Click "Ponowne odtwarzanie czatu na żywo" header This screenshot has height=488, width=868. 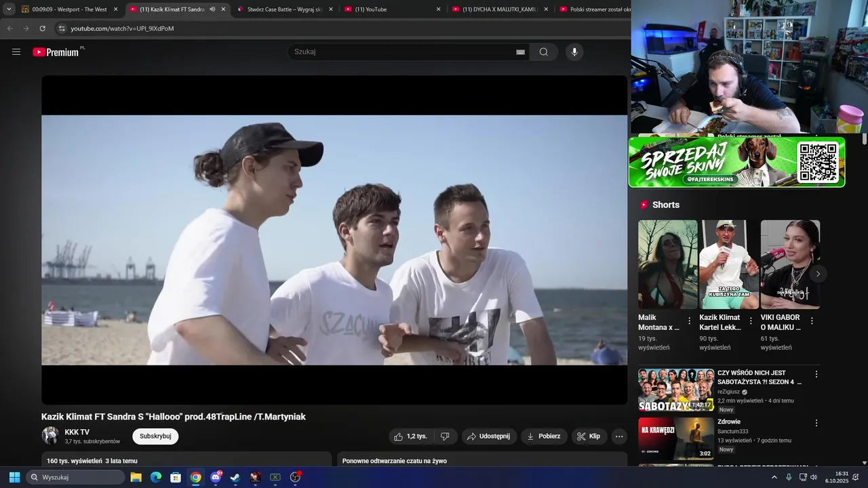click(x=395, y=461)
